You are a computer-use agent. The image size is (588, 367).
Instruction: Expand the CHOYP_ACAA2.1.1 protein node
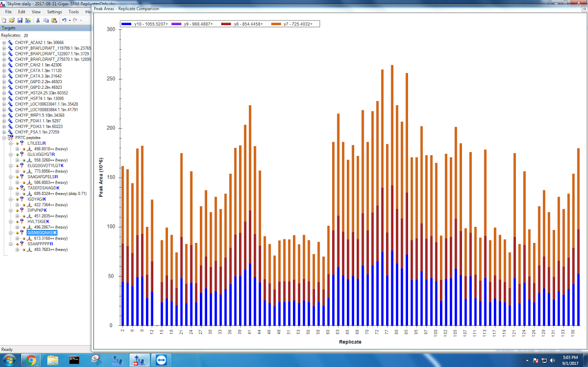pos(4,42)
